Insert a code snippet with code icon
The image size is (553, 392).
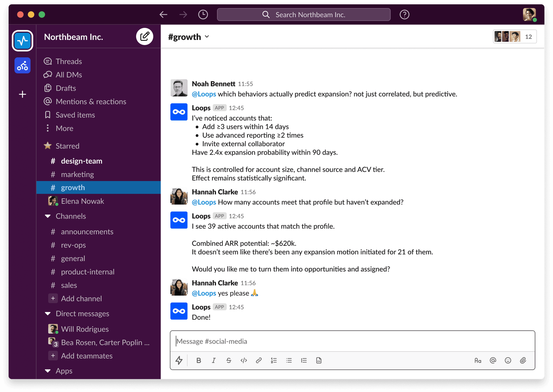[x=244, y=360]
